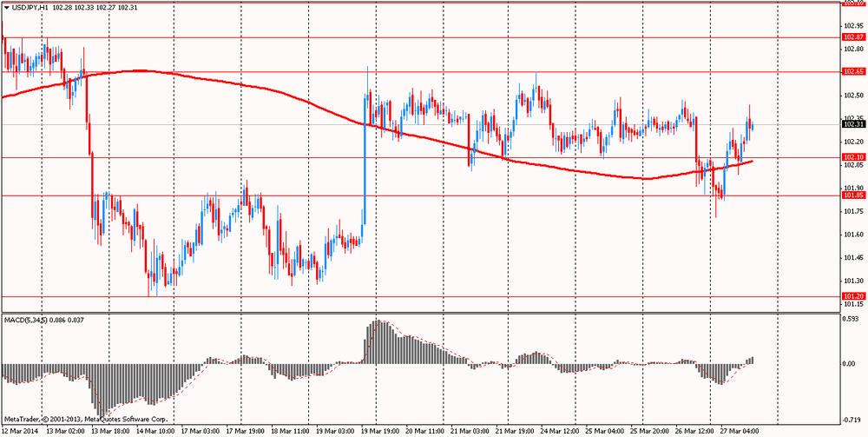Click the 0.00 MACD scale value
The image size is (868, 437).
851,364
